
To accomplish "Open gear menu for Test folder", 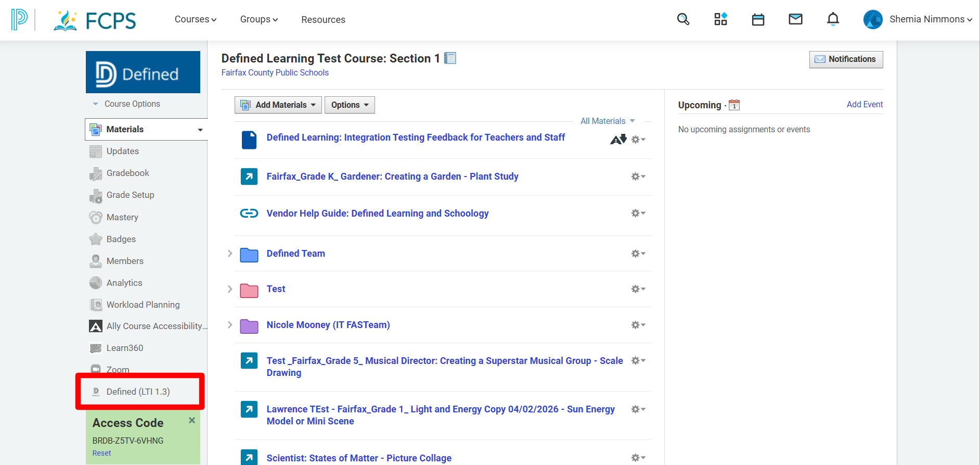I will (x=638, y=289).
